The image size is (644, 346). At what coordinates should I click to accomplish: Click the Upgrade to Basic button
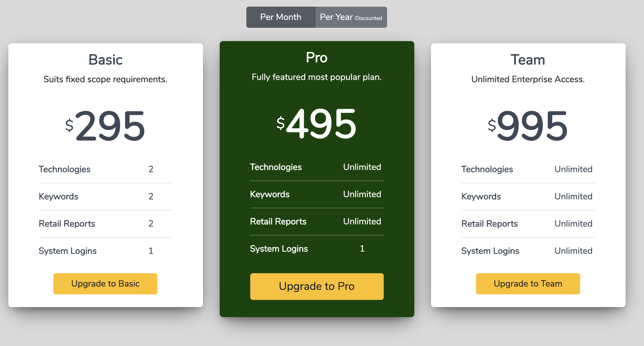click(105, 284)
